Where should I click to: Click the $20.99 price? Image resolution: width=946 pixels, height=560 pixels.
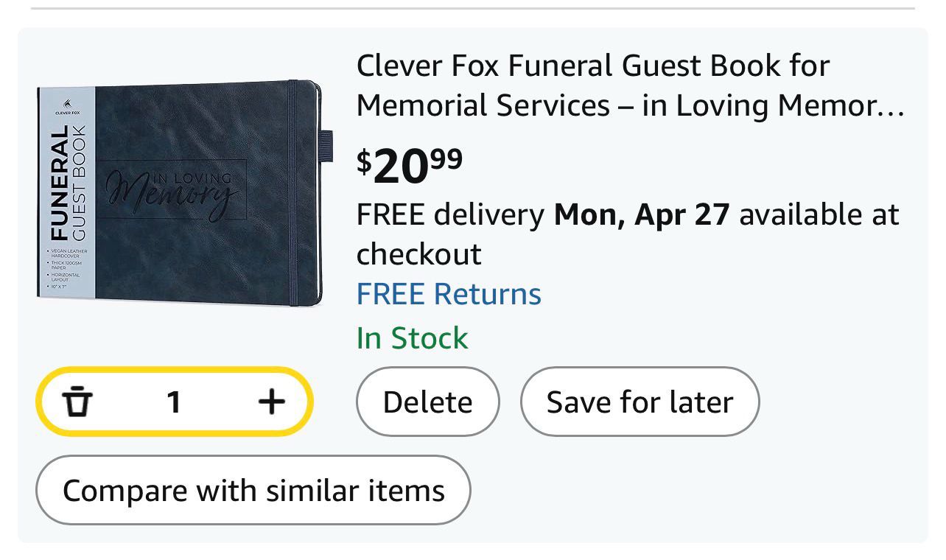point(410,166)
